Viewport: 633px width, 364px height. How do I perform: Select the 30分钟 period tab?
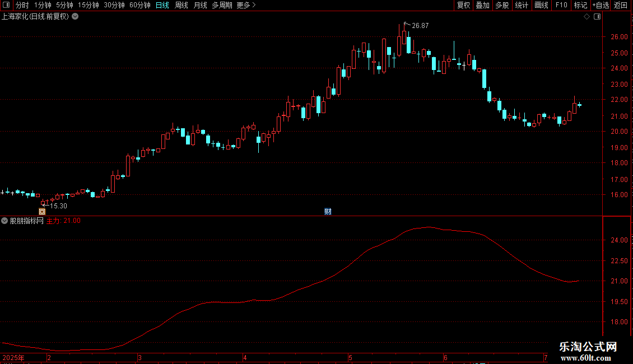coord(114,5)
